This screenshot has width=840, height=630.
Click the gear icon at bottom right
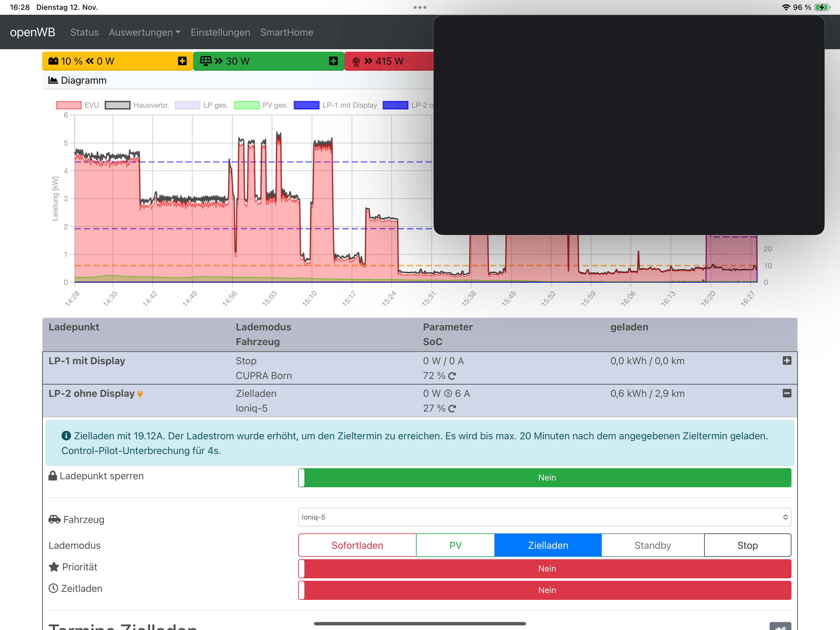coord(780,626)
